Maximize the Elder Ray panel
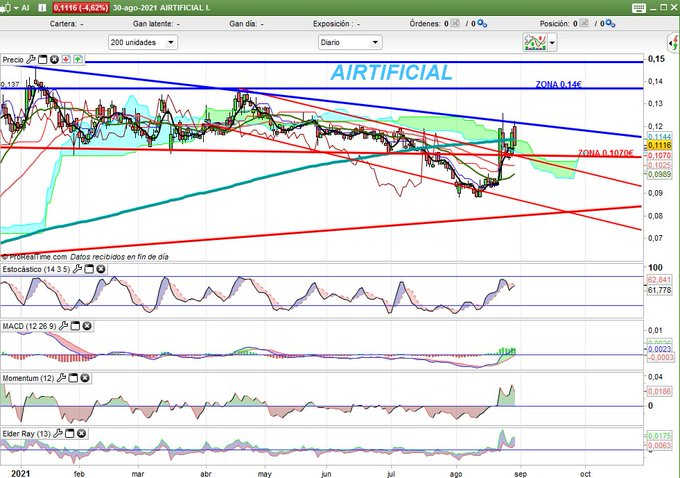The width and height of the screenshot is (680, 478). (70, 433)
